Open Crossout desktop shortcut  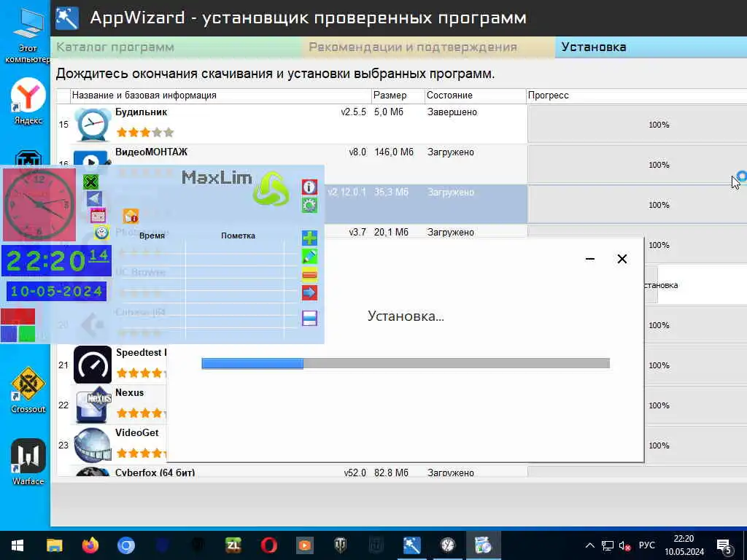pyautogui.click(x=28, y=390)
